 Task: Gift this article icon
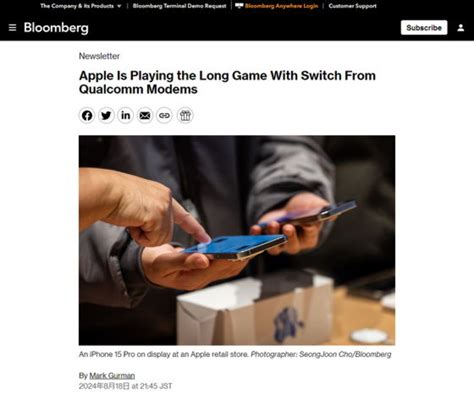[185, 115]
